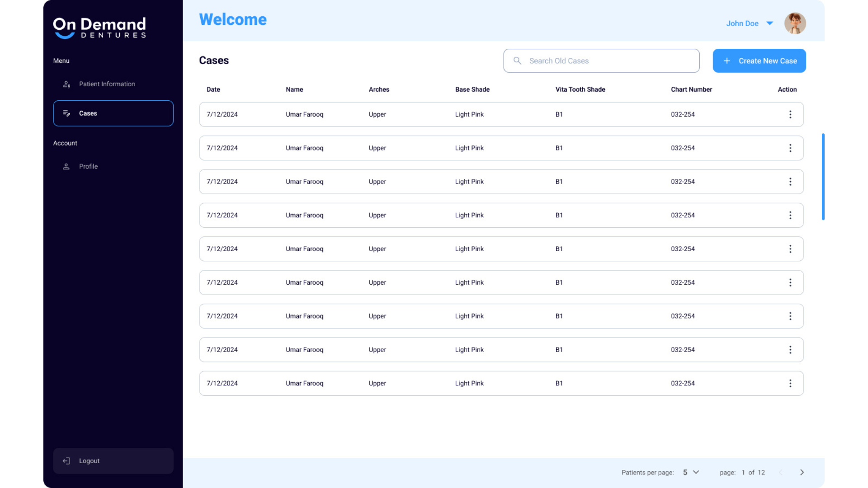Open three-dot action menu in fifth case row
The image size is (868, 488).
tap(790, 249)
